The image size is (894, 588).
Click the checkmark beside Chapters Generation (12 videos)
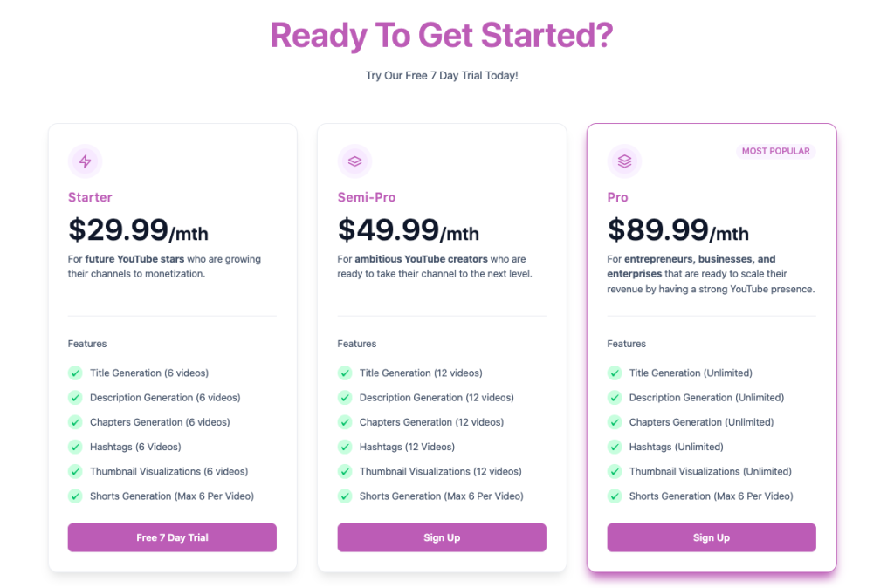(x=345, y=422)
